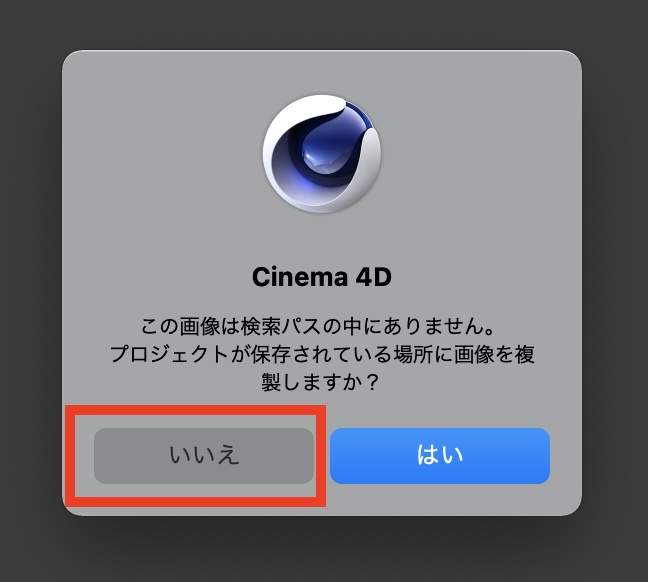Click the last message line 製しますか？

(320, 382)
